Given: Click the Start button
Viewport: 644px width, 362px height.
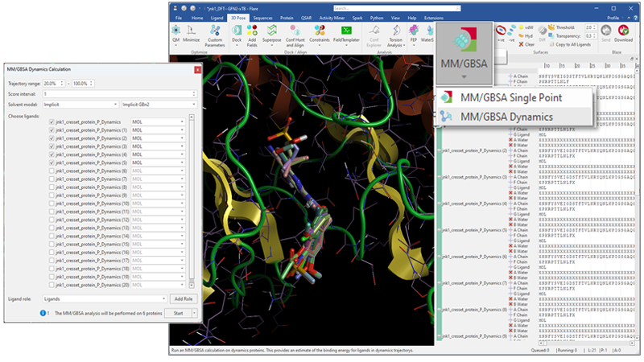Looking at the screenshot, I should (x=178, y=313).
